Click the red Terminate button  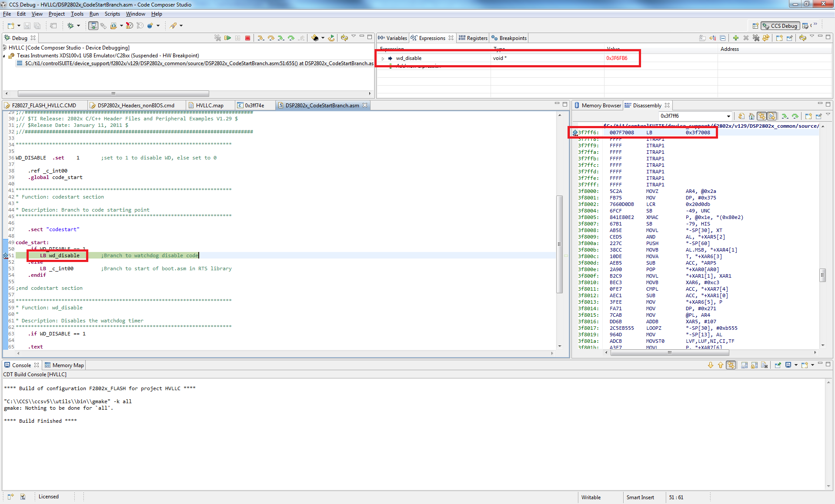click(x=247, y=38)
